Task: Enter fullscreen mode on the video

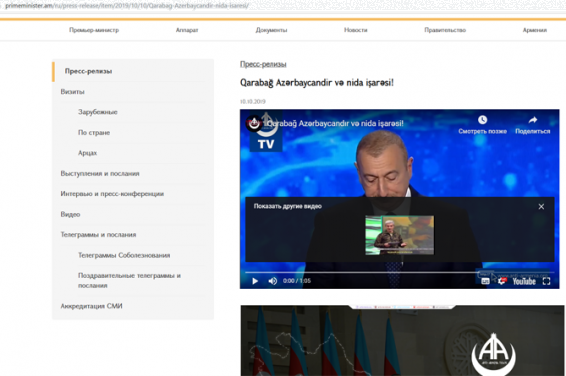Action: [x=547, y=281]
